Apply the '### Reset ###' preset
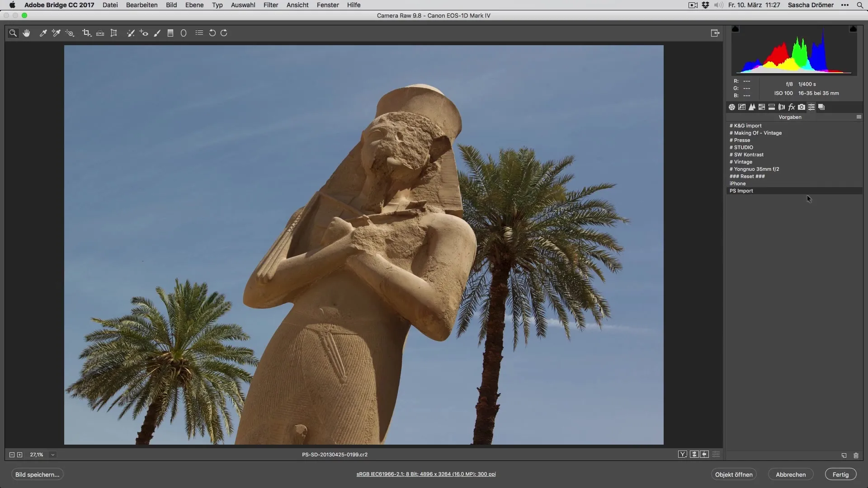This screenshot has height=488, width=868. (x=794, y=177)
